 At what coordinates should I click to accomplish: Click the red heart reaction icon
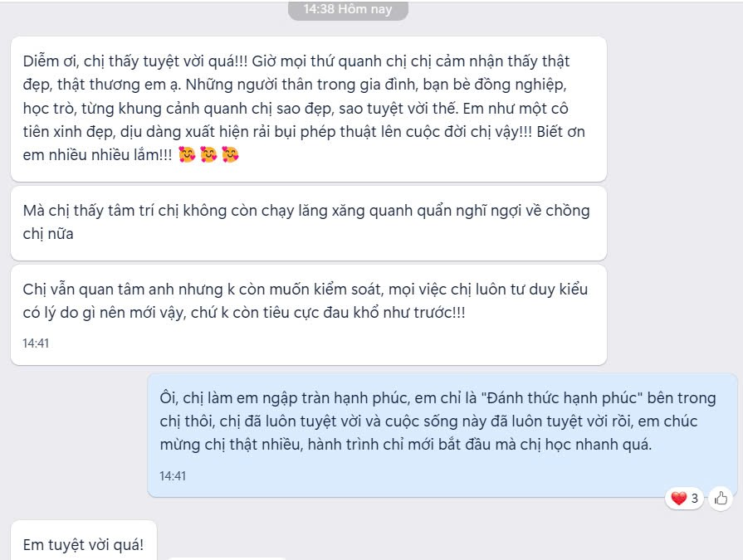[678, 499]
